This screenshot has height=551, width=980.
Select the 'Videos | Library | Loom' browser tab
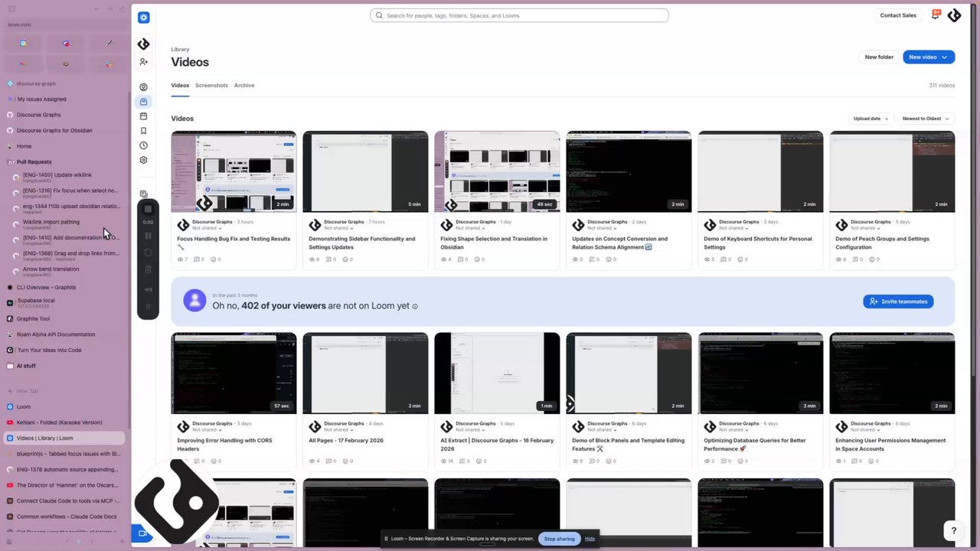tap(64, 438)
